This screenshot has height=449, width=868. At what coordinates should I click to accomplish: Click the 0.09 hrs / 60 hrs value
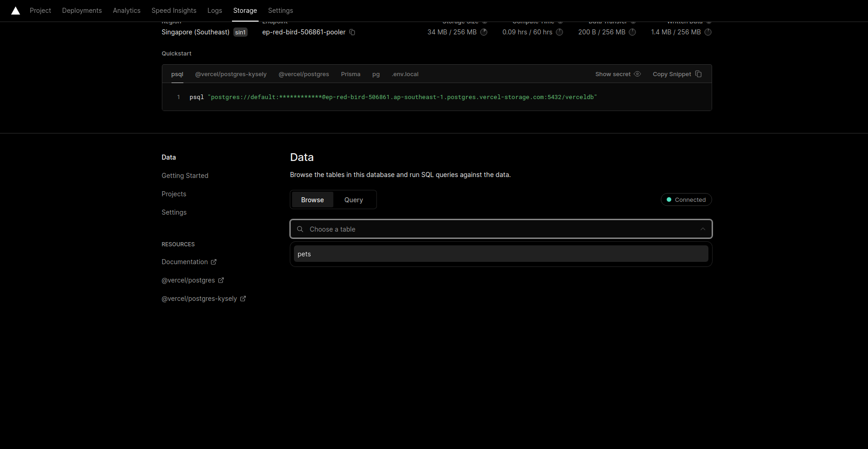coord(527,32)
